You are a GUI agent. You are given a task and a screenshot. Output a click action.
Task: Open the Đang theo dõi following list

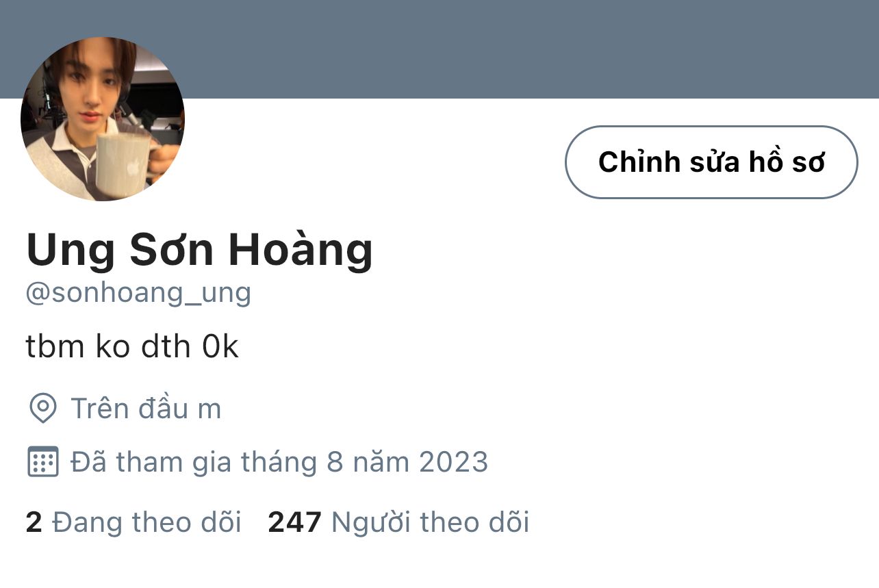(146, 523)
